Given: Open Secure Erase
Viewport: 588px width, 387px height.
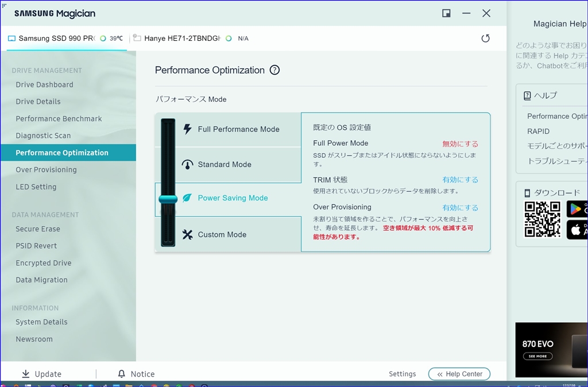Looking at the screenshot, I should (x=38, y=229).
